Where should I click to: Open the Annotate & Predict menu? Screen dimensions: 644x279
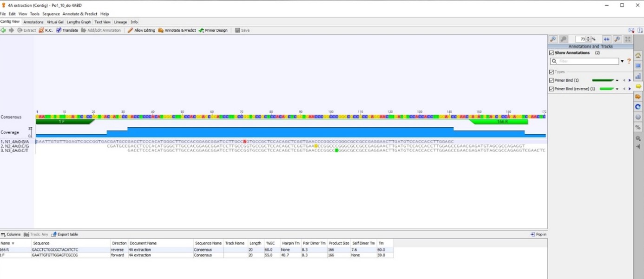pos(80,14)
